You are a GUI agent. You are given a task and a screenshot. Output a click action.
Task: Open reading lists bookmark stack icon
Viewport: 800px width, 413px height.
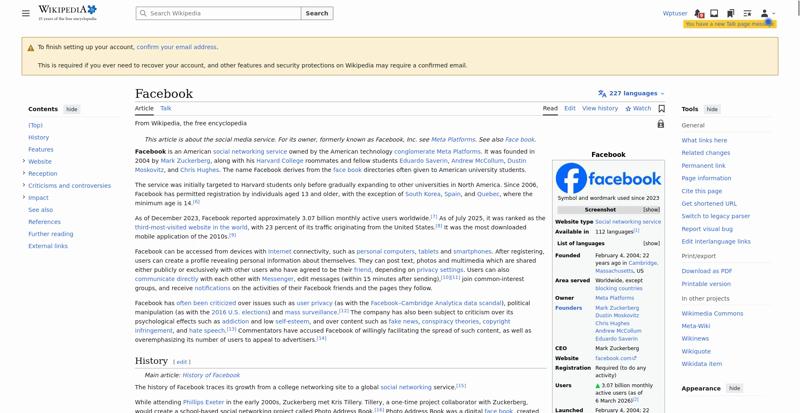coord(731,13)
